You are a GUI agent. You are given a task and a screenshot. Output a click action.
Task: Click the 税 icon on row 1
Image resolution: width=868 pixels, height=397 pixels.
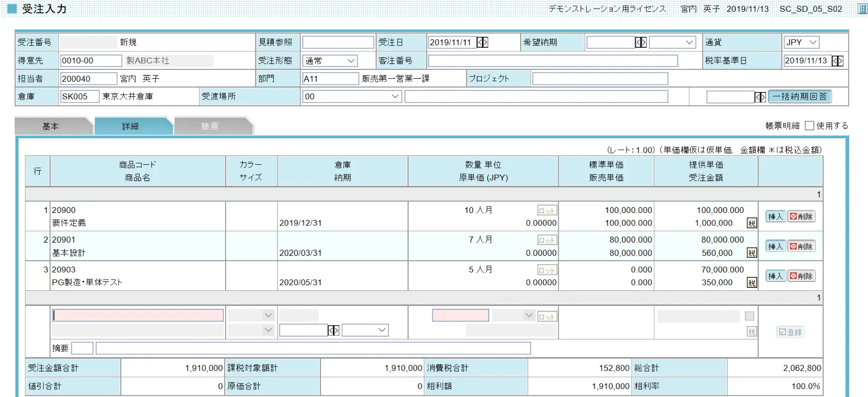751,223
